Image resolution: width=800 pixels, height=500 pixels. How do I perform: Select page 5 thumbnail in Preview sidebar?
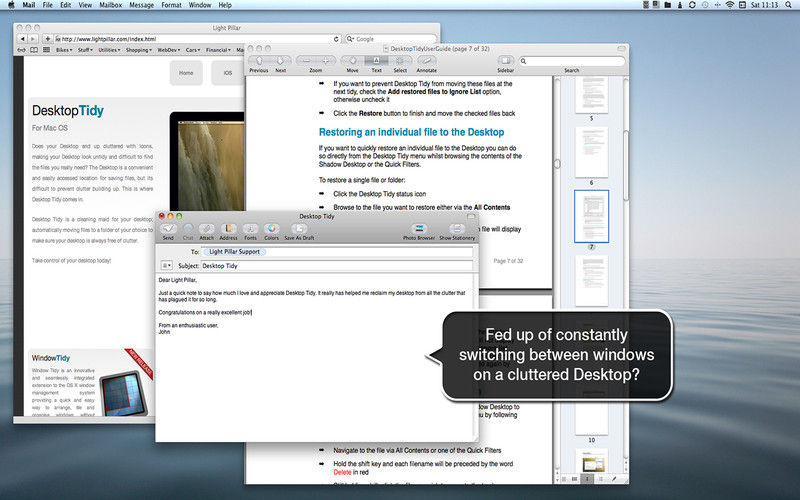coord(591,94)
